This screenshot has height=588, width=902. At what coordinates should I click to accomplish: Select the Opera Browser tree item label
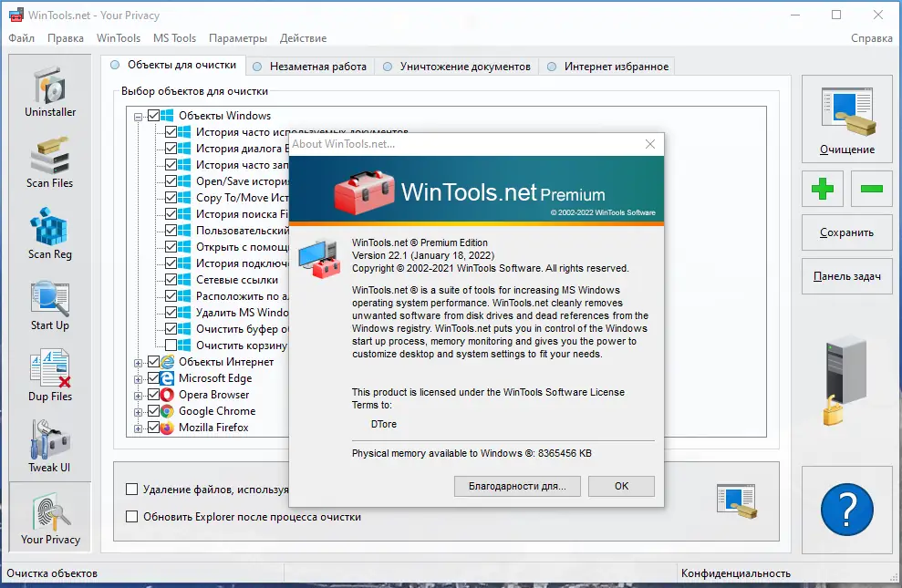214,395
